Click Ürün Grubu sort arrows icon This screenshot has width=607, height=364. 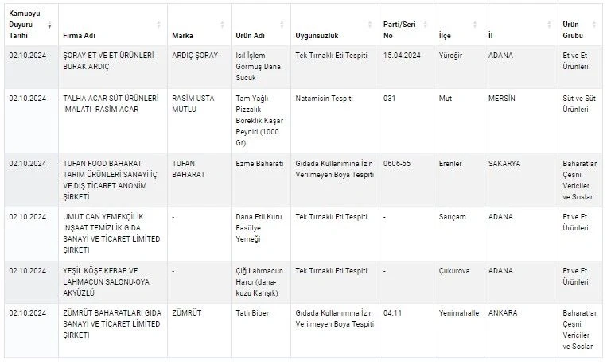[593, 25]
